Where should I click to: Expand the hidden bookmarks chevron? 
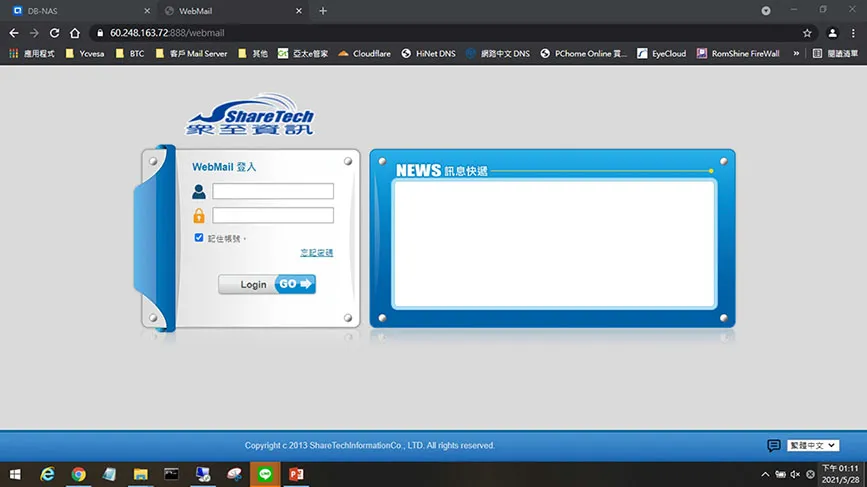coord(796,54)
